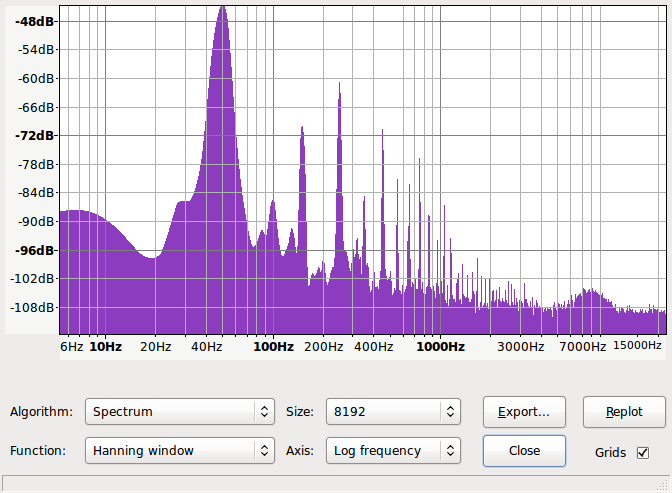Click the 40Hz frequency label
Screen dimensions: 672x493
coord(207,346)
